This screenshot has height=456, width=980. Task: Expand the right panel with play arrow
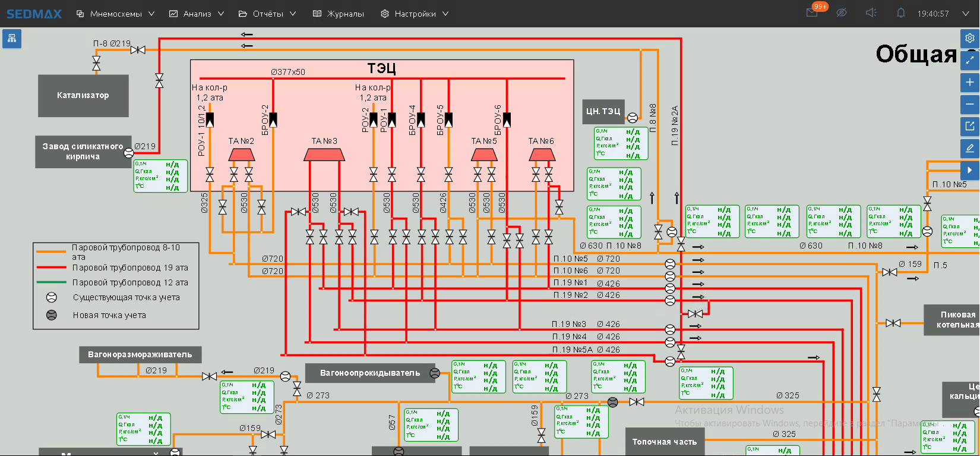(x=970, y=170)
